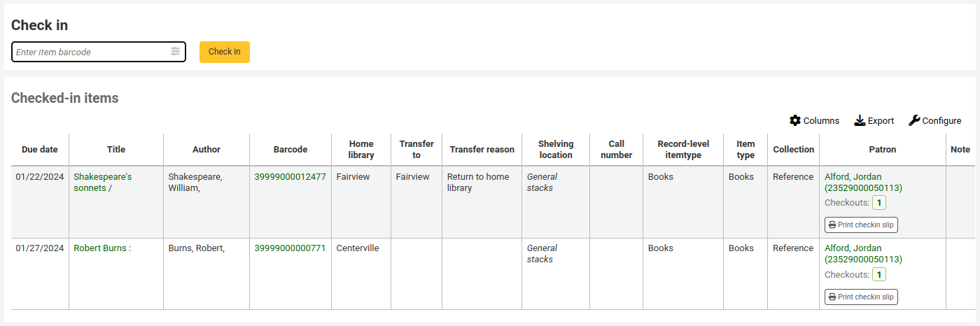980x326 pixels.
Task: Click checkouts count badge in second row
Action: [x=878, y=275]
